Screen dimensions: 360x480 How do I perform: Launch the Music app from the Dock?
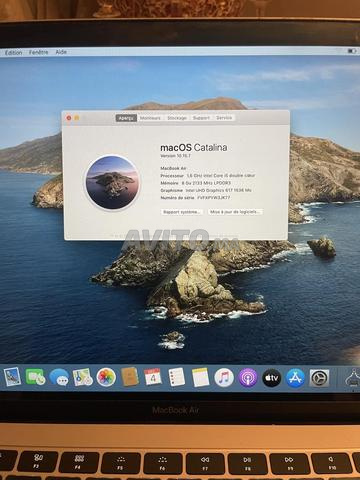224,378
